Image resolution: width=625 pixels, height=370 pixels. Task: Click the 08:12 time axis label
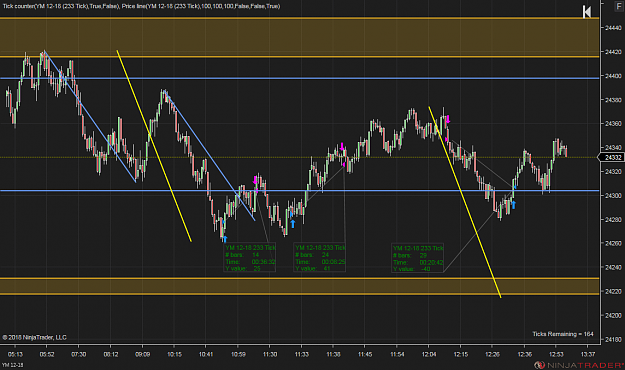(110, 354)
